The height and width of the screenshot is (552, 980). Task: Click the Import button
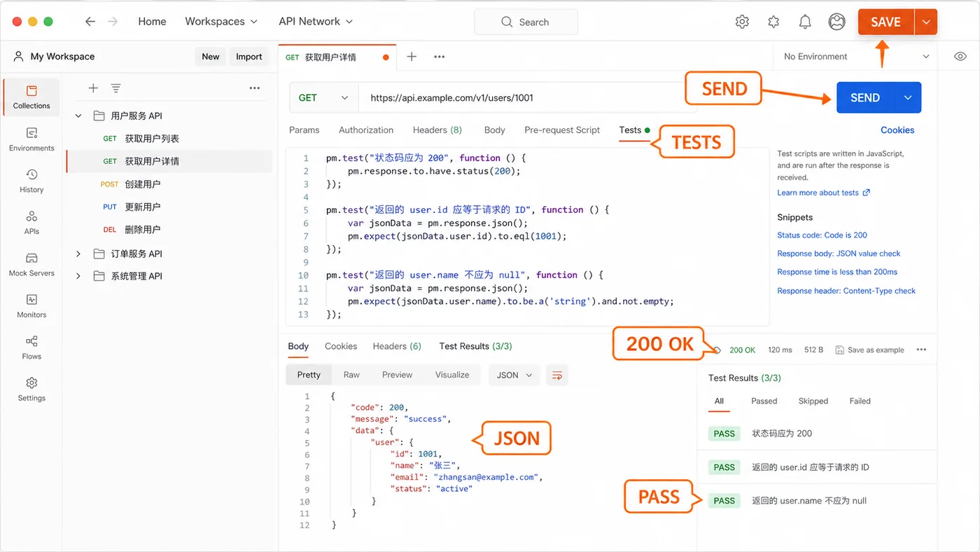click(x=248, y=57)
